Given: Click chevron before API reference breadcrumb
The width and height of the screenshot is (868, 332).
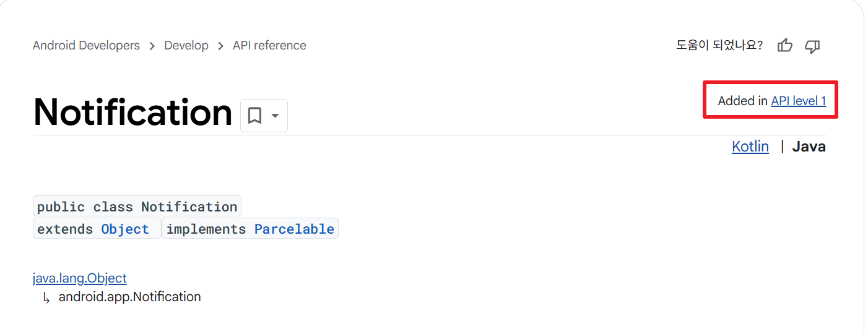Looking at the screenshot, I should coord(221,46).
